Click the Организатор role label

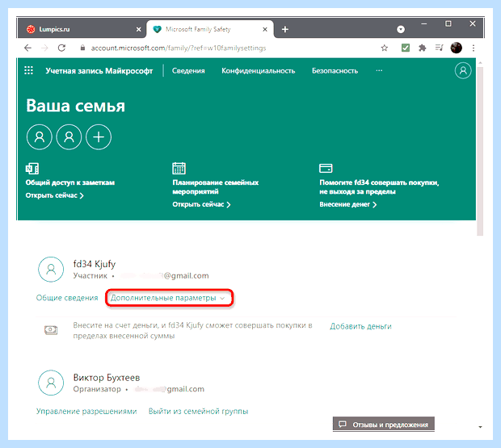pyautogui.click(x=97, y=389)
